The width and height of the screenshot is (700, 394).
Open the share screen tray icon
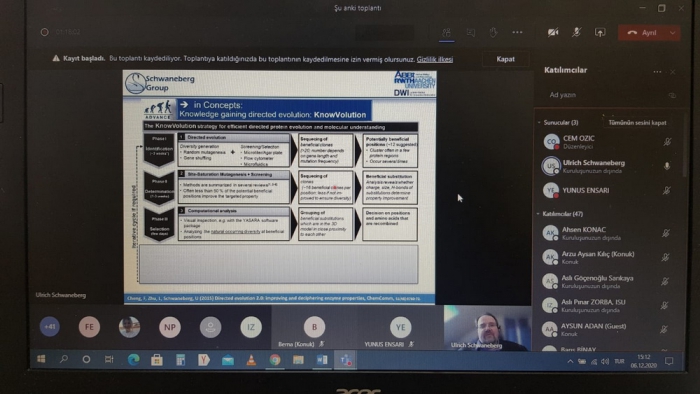[x=600, y=33]
